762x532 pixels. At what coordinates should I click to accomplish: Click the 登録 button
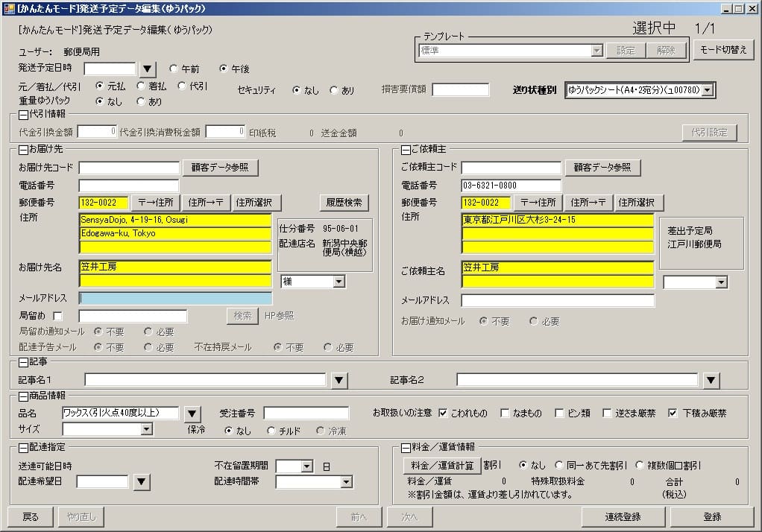(x=711, y=516)
